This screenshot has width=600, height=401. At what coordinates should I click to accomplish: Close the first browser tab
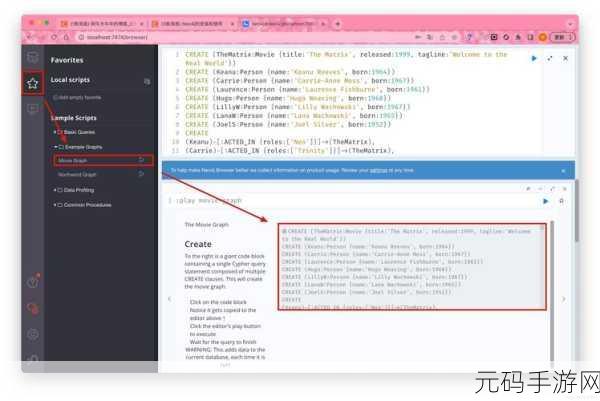(142, 24)
